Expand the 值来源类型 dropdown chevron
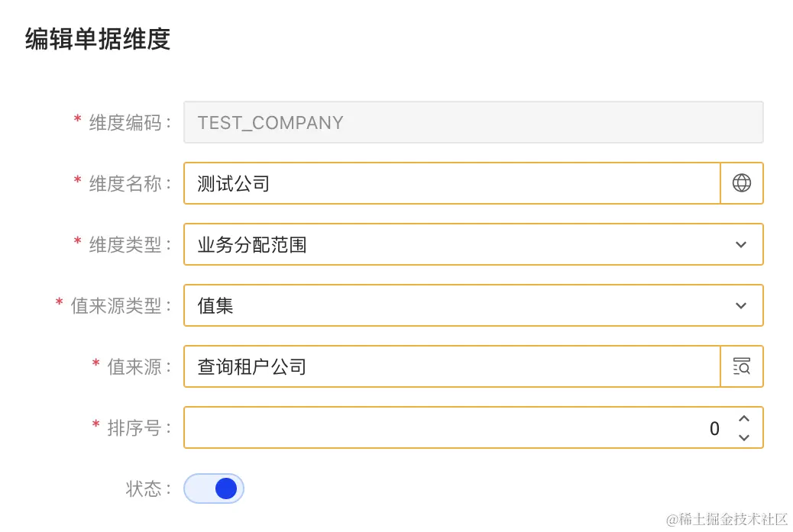The height and width of the screenshot is (532, 793). tap(741, 305)
